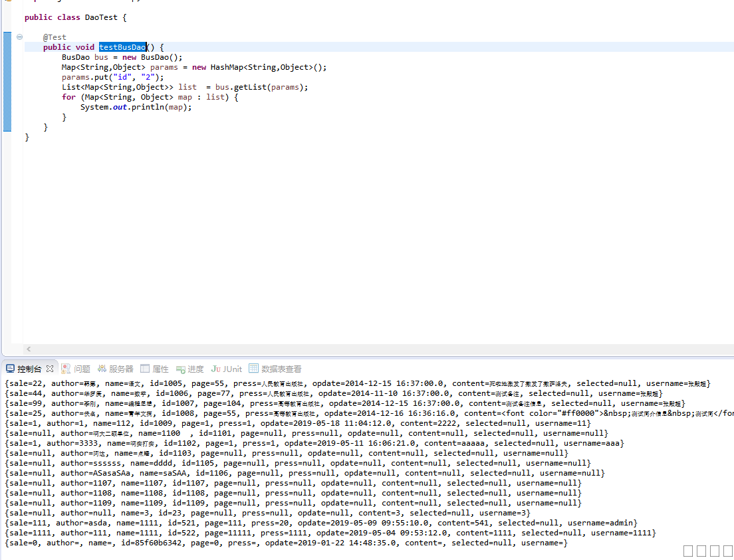Viewport: 734px width, 560px height.
Task: Click the 控制台 console tab icon
Action: 10,369
